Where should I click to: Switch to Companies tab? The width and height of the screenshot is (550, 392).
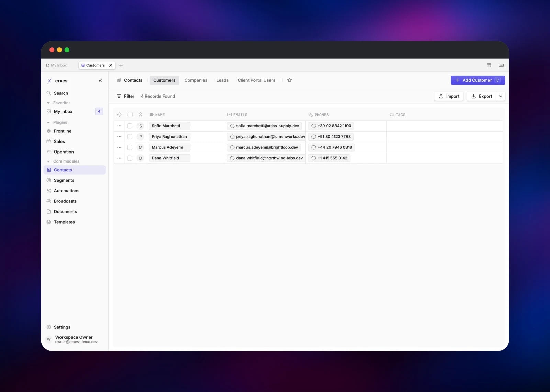point(196,80)
